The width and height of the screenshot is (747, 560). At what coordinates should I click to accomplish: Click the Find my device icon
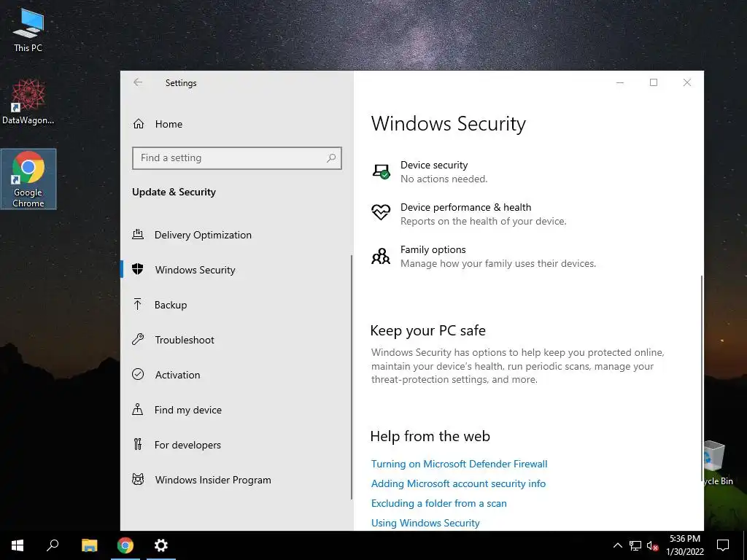coord(138,409)
